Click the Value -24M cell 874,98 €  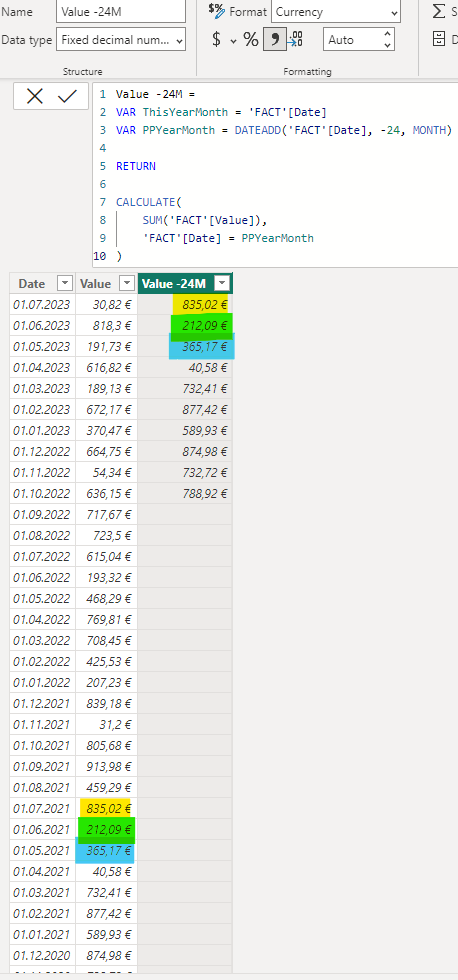185,451
